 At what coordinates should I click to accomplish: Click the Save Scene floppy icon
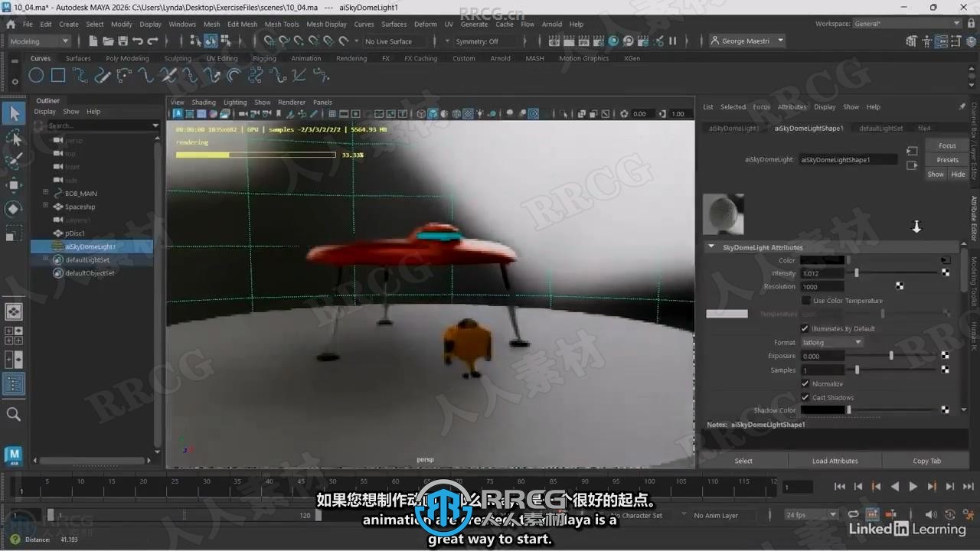click(122, 41)
